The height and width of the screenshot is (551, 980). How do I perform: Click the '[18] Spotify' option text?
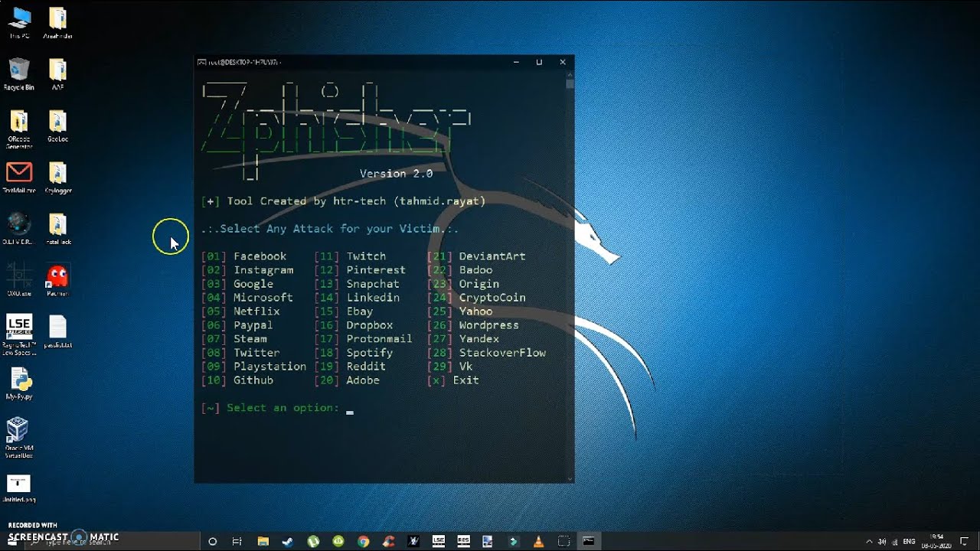pyautogui.click(x=354, y=353)
